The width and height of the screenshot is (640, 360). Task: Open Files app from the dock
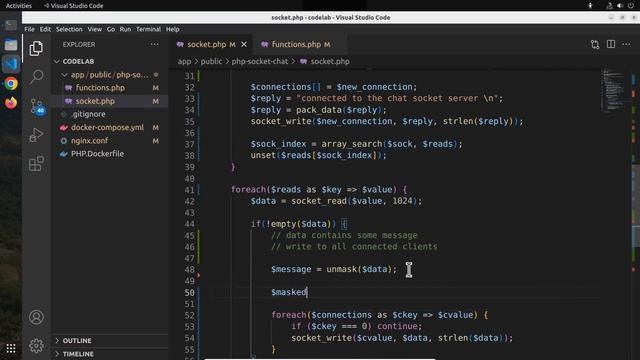11,44
